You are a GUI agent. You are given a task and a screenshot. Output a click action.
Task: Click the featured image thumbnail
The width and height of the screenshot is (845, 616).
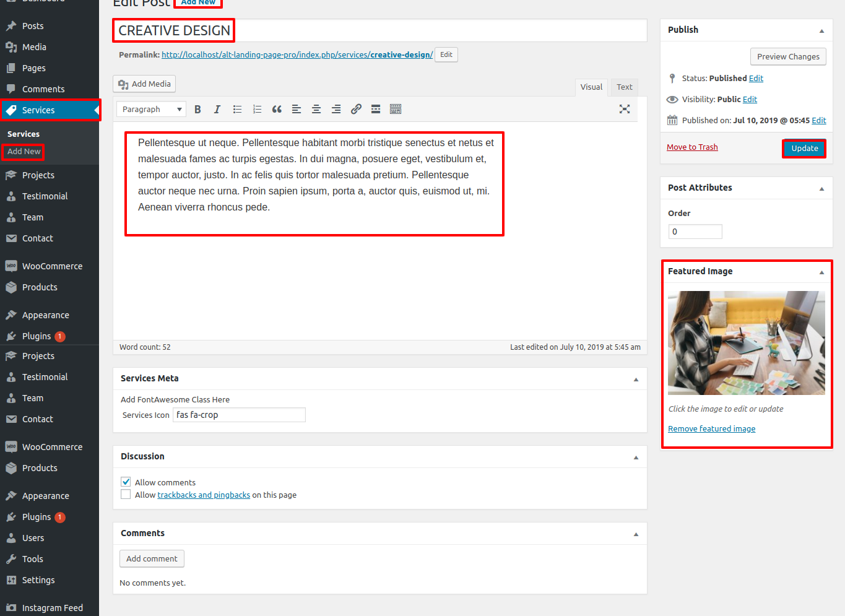pos(746,343)
